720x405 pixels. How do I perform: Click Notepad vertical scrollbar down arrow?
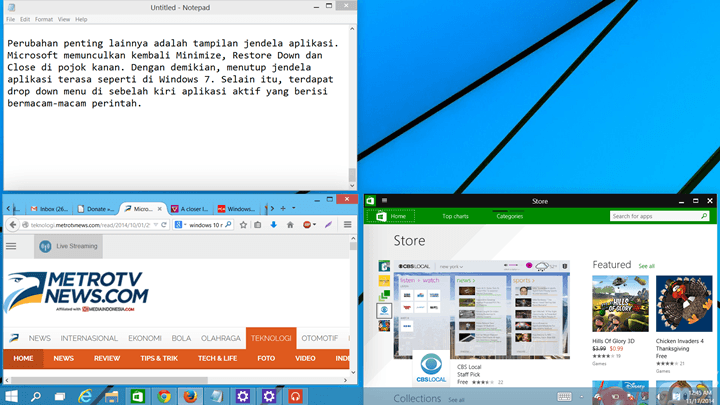pyautogui.click(x=352, y=186)
